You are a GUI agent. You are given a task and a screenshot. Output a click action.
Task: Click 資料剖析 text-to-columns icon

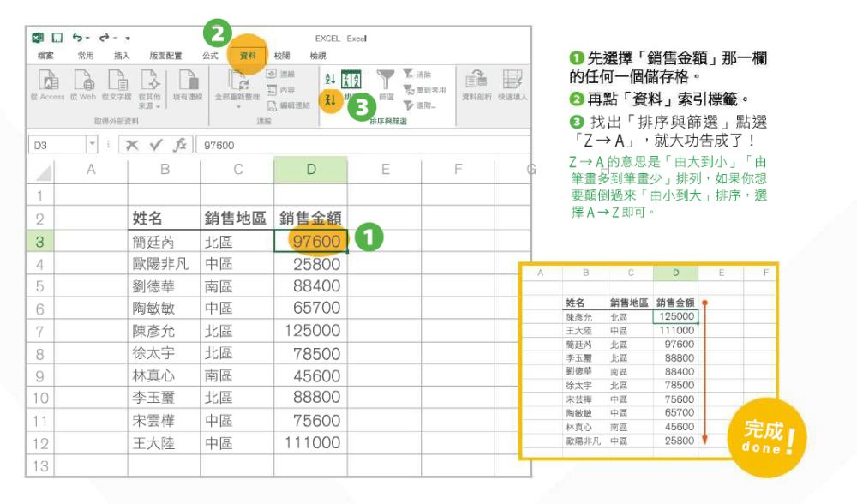476,85
